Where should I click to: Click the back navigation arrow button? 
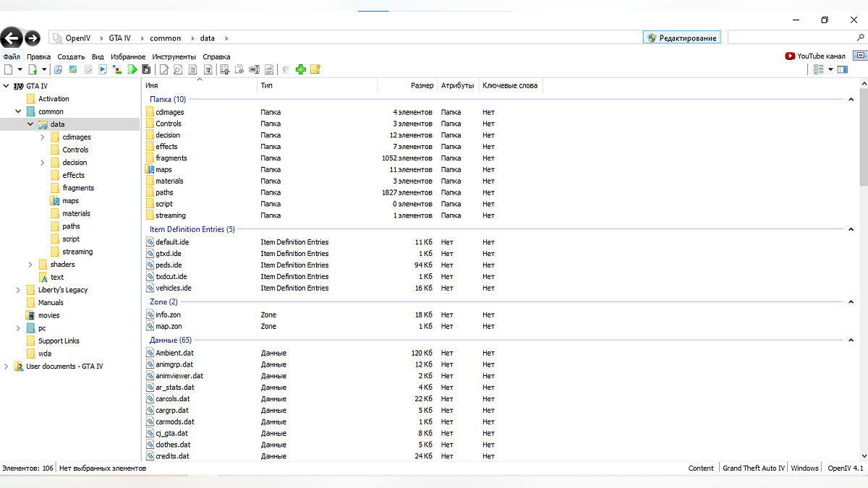tap(12, 38)
